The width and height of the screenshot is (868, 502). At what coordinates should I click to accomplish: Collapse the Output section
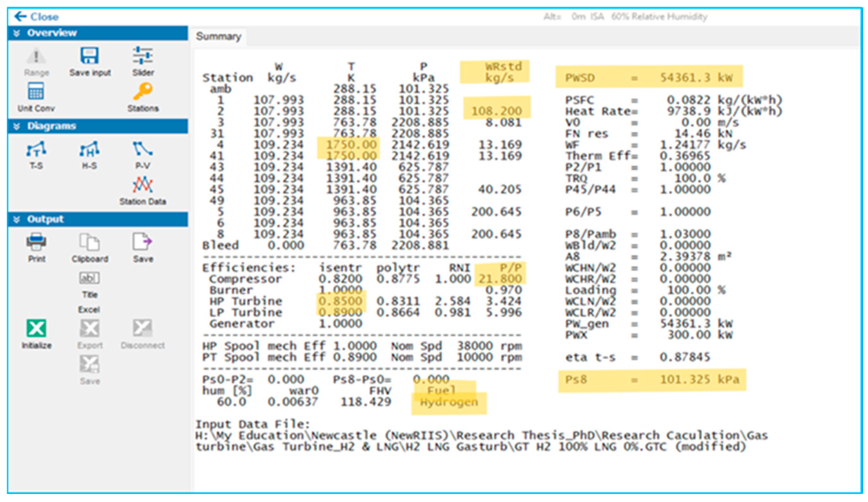[17, 219]
